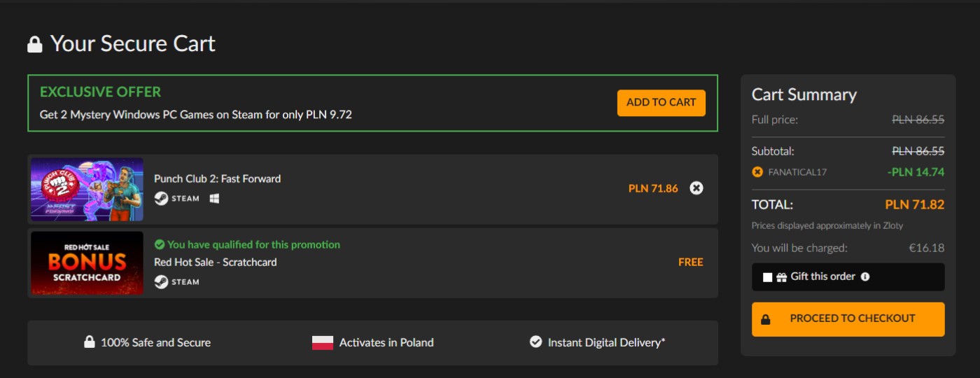Add the mystery games offer to cart

661,103
